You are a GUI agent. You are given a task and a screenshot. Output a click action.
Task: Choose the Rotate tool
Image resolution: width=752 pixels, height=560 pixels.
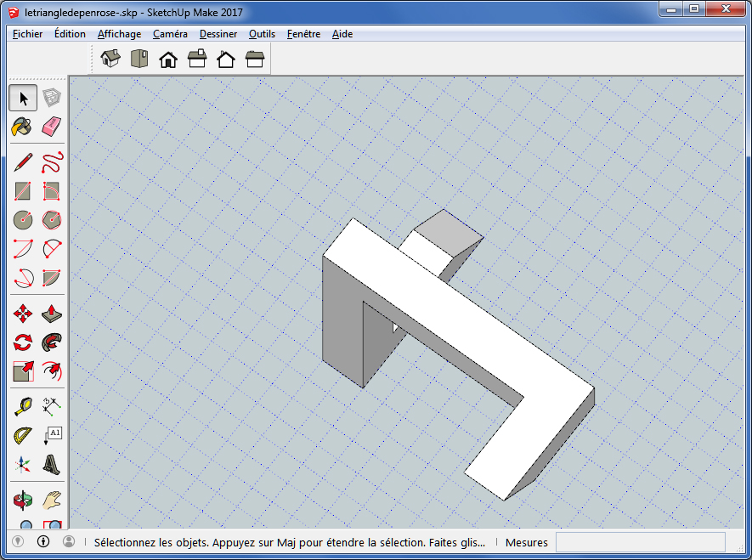(23, 342)
